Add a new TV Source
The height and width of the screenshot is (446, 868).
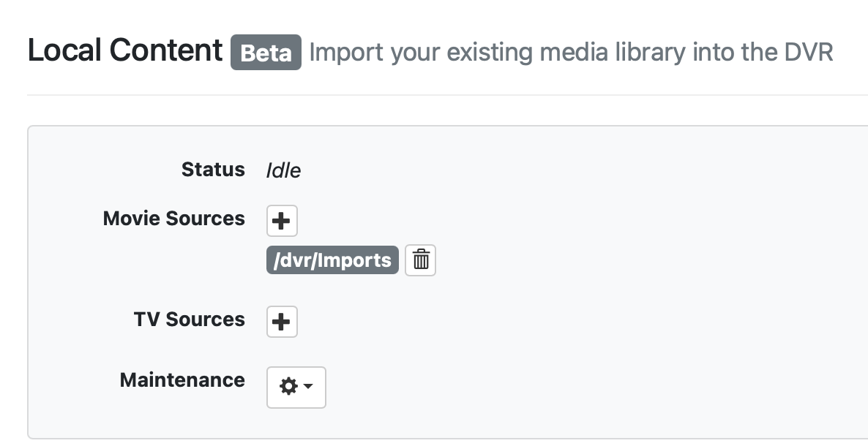pyautogui.click(x=282, y=322)
